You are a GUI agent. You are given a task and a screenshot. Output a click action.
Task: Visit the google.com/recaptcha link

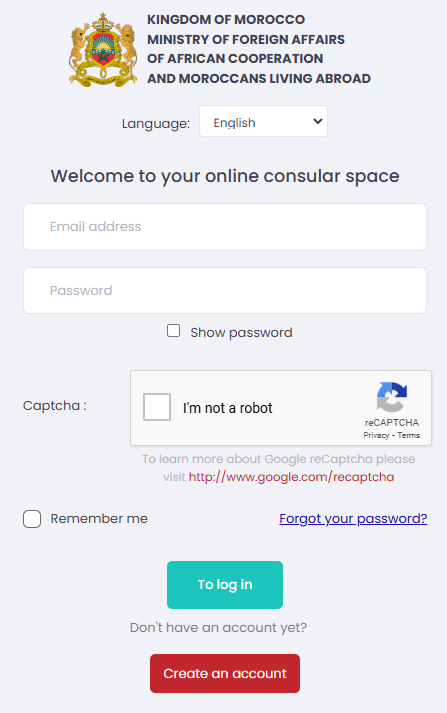(x=291, y=477)
